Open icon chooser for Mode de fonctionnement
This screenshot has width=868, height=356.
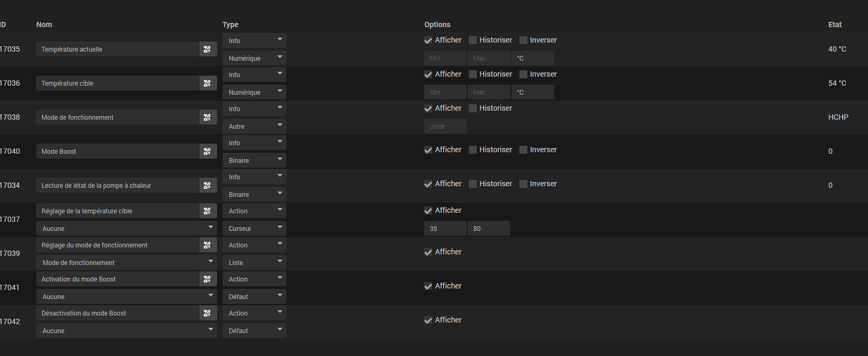tap(207, 117)
